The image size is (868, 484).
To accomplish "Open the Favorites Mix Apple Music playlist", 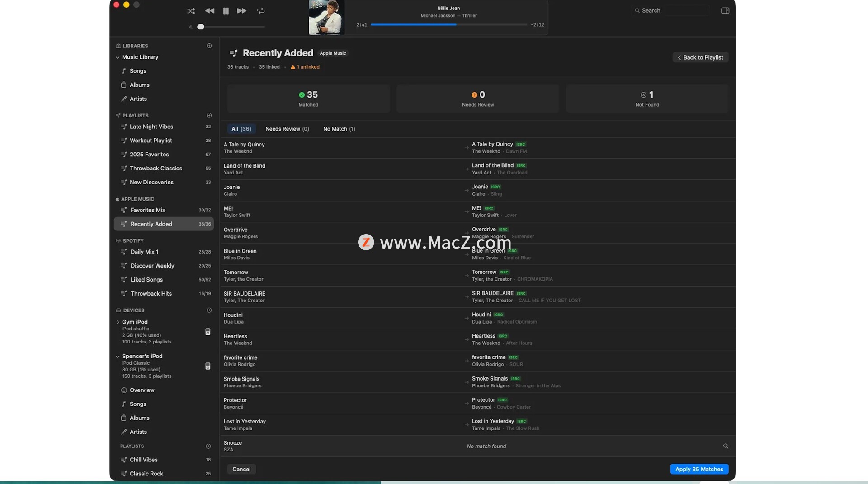I will pos(164,210).
